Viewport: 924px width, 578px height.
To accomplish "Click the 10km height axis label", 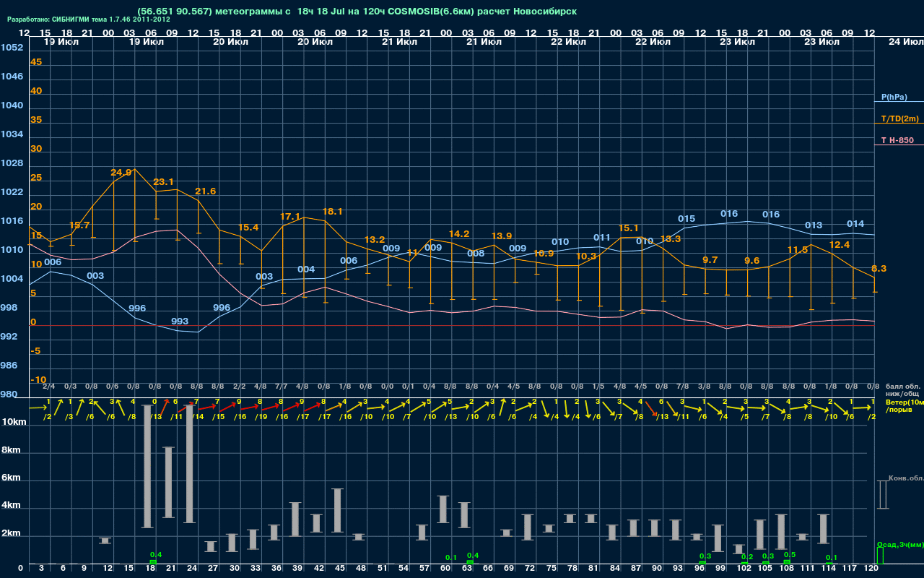I will [x=14, y=421].
